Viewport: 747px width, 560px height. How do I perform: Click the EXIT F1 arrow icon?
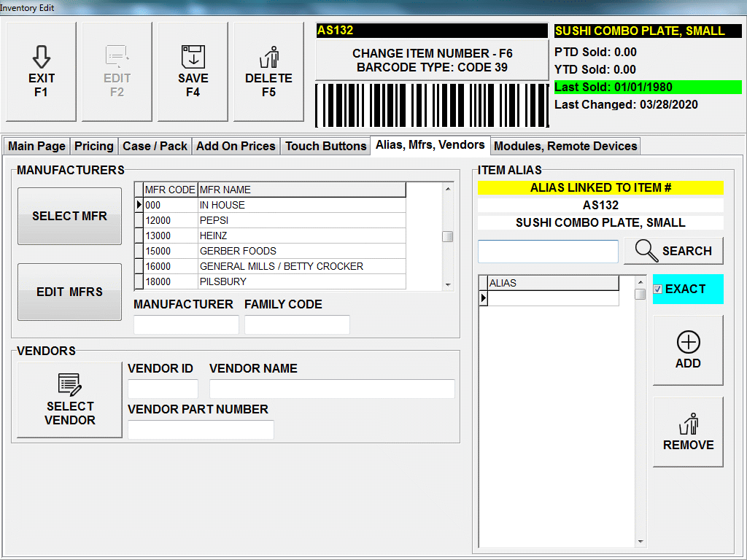tap(41, 57)
